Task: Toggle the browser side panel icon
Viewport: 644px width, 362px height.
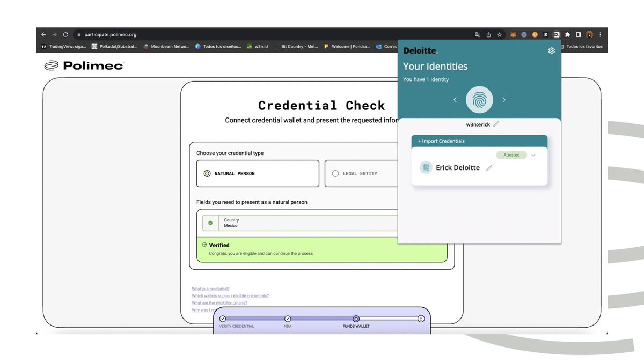Action: (579, 34)
